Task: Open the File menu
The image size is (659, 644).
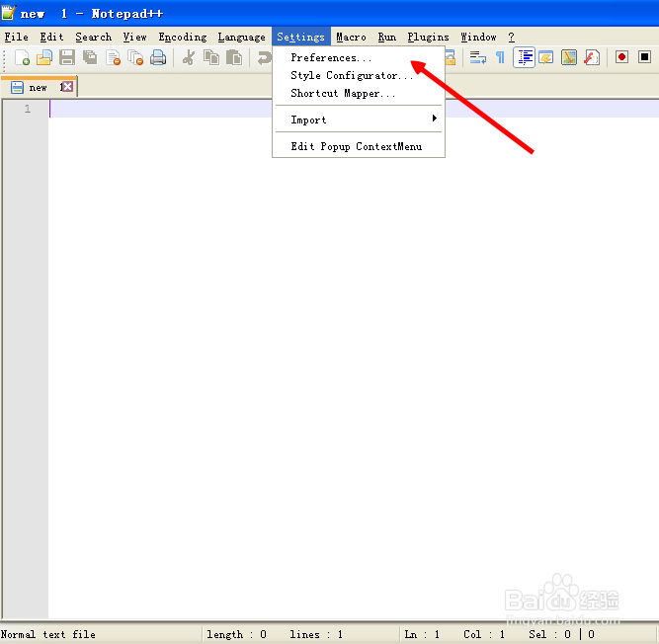Action: point(17,37)
